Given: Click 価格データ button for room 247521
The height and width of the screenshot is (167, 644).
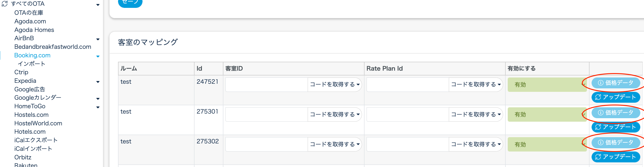Looking at the screenshot, I should (616, 83).
